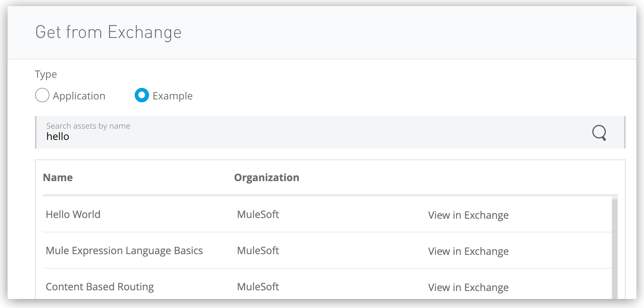Select the Hello World example name
This screenshot has width=644, height=308.
[73, 214]
